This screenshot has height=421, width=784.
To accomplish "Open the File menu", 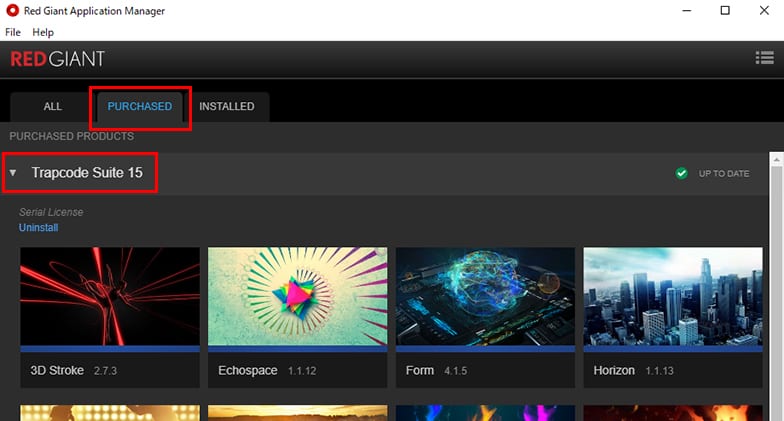I will click(x=12, y=32).
